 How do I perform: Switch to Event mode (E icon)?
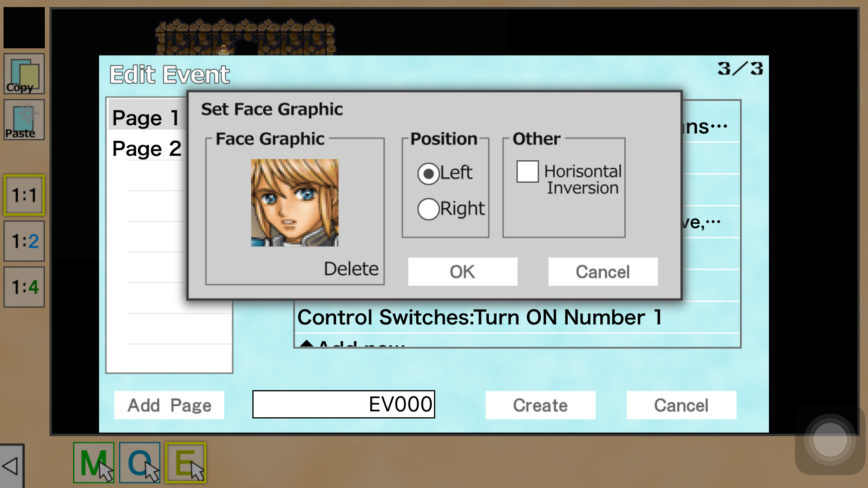tap(186, 463)
